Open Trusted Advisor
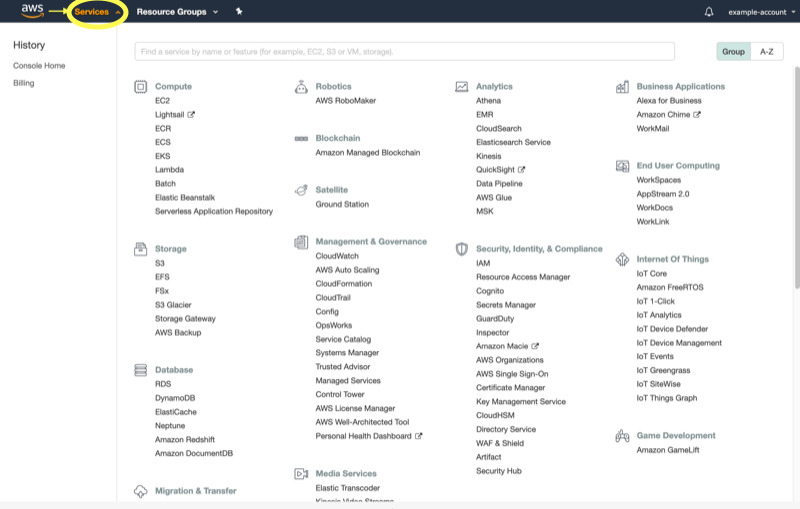 coord(342,367)
